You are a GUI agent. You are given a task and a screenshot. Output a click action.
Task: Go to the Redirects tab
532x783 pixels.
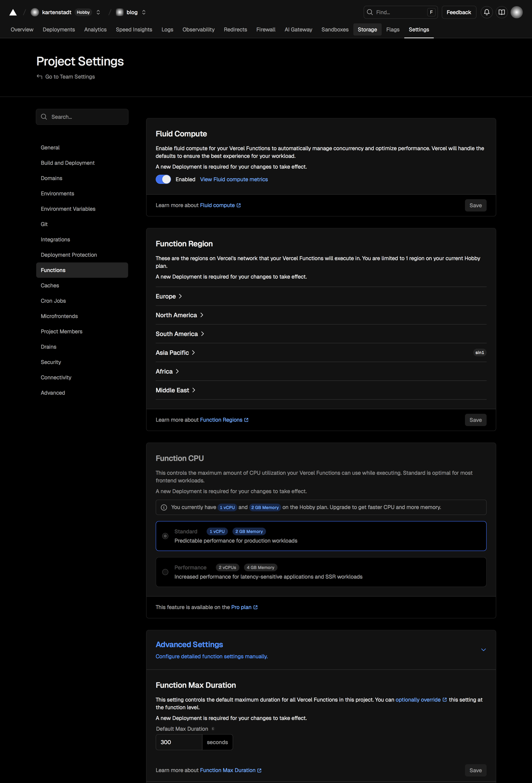click(235, 30)
